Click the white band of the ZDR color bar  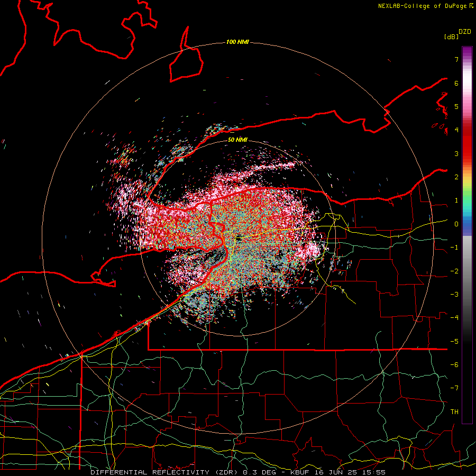tap(467, 79)
